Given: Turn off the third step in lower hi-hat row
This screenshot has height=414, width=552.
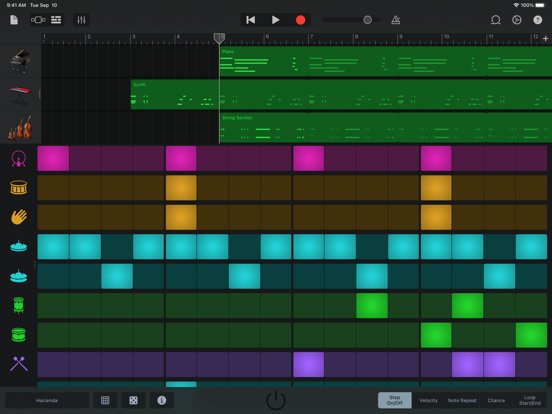Looking at the screenshot, I should [x=117, y=276].
